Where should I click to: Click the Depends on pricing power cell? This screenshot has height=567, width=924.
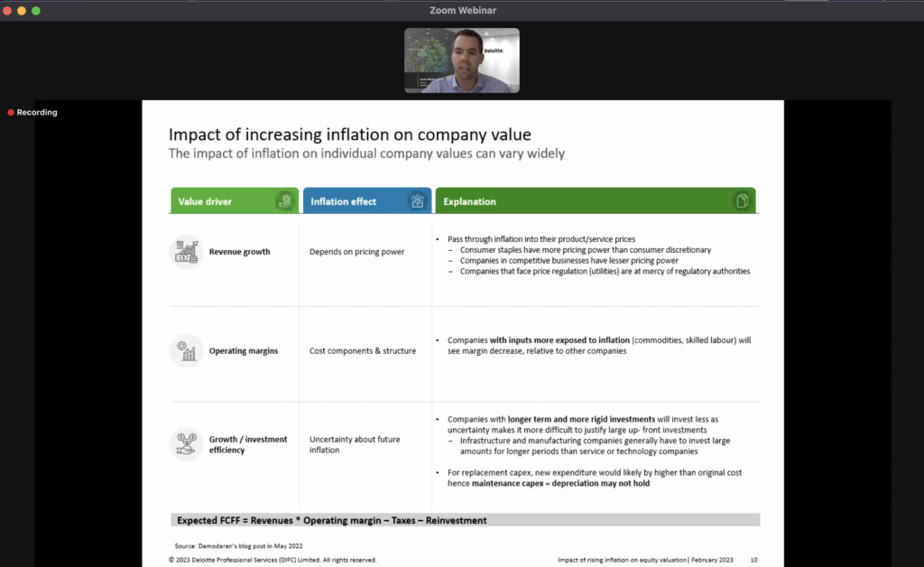pyautogui.click(x=357, y=252)
